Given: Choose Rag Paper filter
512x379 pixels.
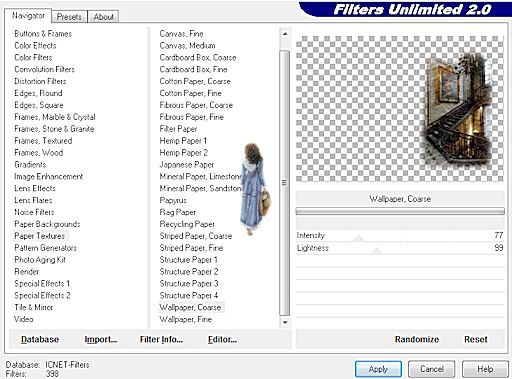Looking at the screenshot, I should click(x=177, y=212).
